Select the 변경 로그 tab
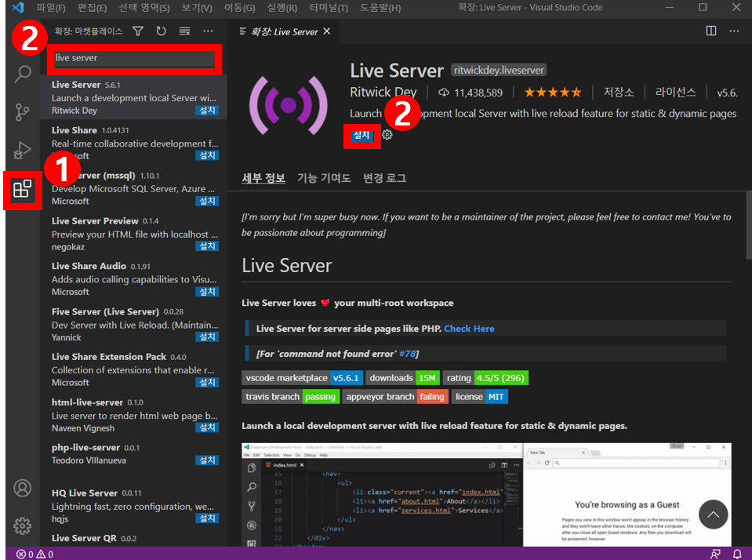This screenshot has width=752, height=560. point(385,178)
